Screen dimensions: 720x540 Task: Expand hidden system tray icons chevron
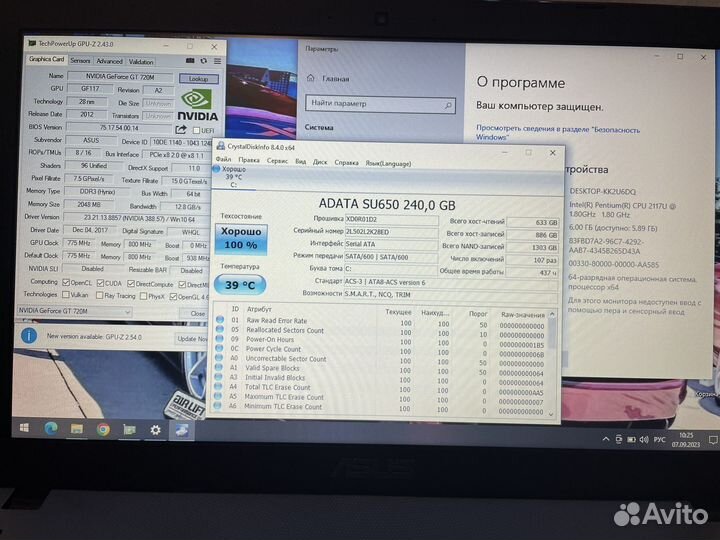(x=606, y=439)
